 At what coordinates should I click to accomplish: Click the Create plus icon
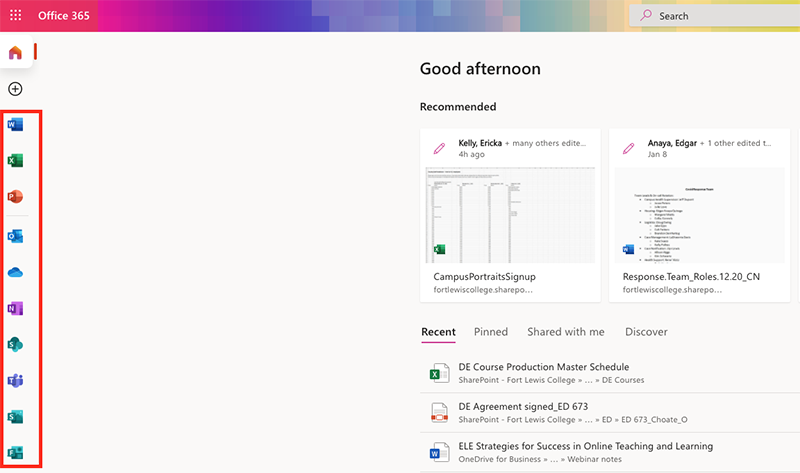click(x=15, y=89)
